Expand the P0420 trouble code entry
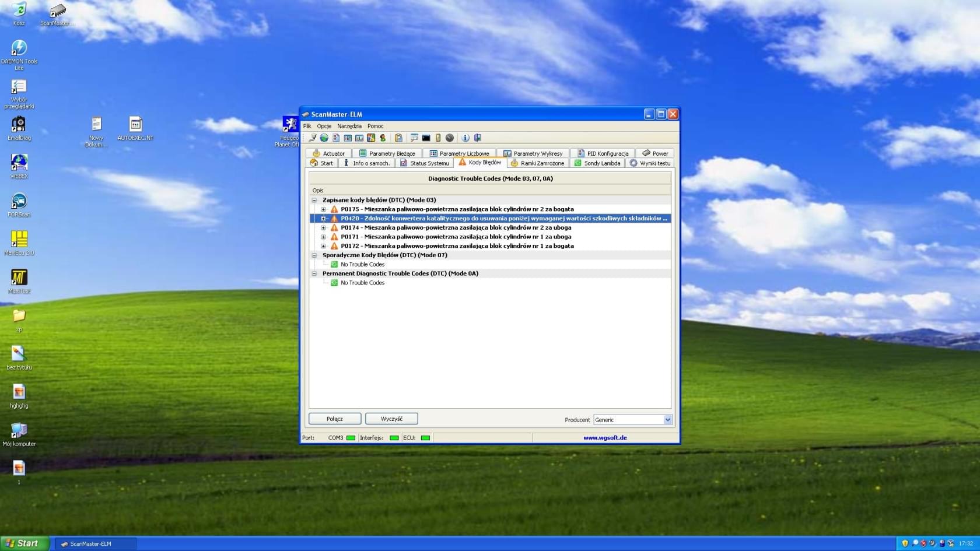 pos(323,219)
